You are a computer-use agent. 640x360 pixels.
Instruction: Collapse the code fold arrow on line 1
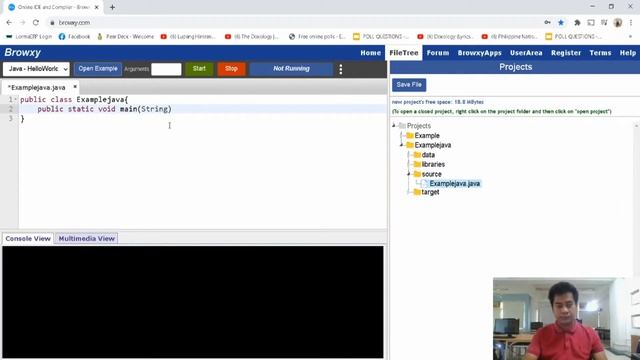pos(15,99)
